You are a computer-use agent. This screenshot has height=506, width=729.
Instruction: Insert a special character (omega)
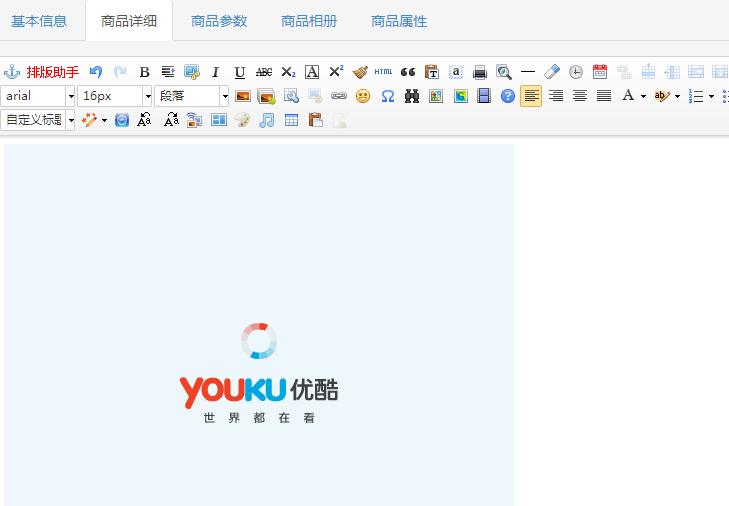click(387, 96)
